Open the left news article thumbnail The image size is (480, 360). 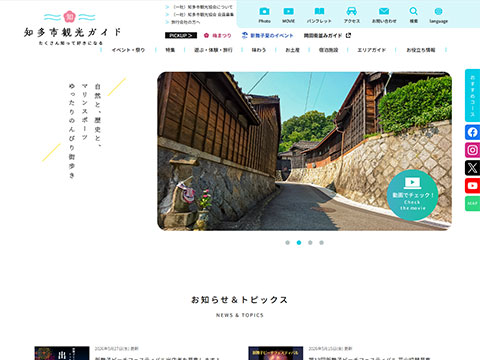(x=62, y=353)
